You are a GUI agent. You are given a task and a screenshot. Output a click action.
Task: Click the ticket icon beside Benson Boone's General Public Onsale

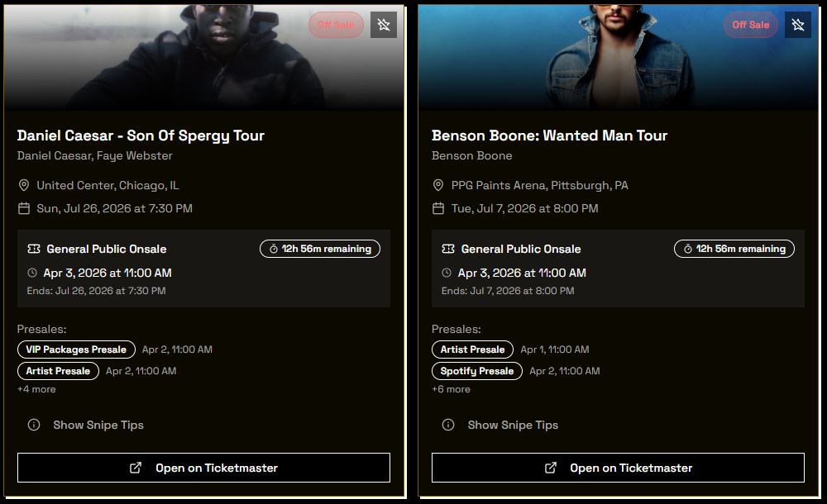pos(448,249)
